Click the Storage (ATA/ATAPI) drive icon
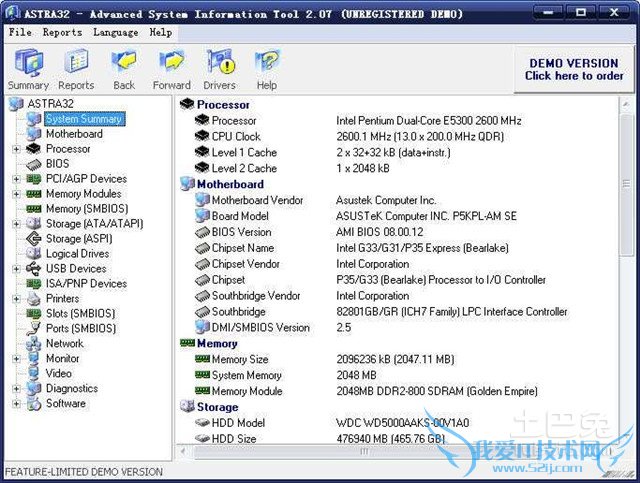The height and width of the screenshot is (483, 640). coord(33,224)
